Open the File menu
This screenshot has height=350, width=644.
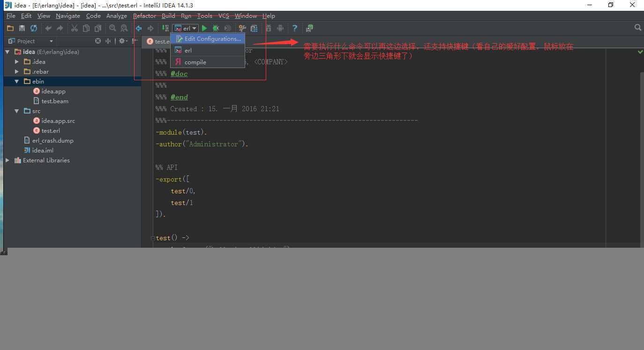(x=11, y=15)
